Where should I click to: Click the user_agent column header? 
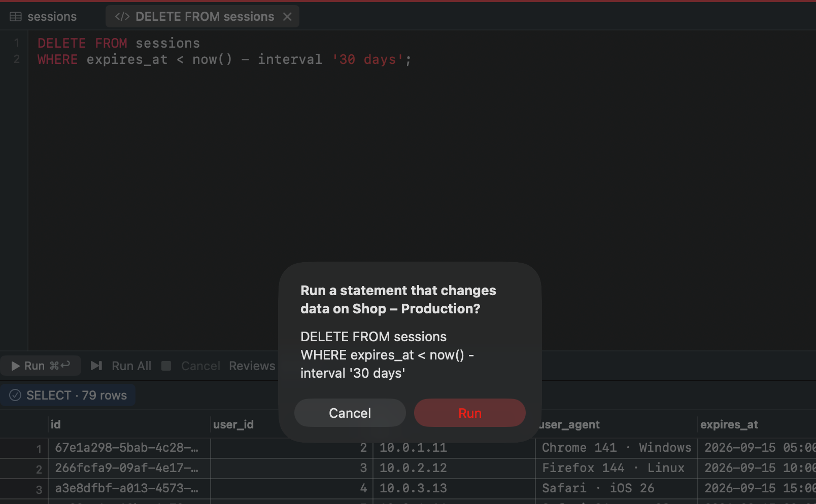(x=617, y=424)
